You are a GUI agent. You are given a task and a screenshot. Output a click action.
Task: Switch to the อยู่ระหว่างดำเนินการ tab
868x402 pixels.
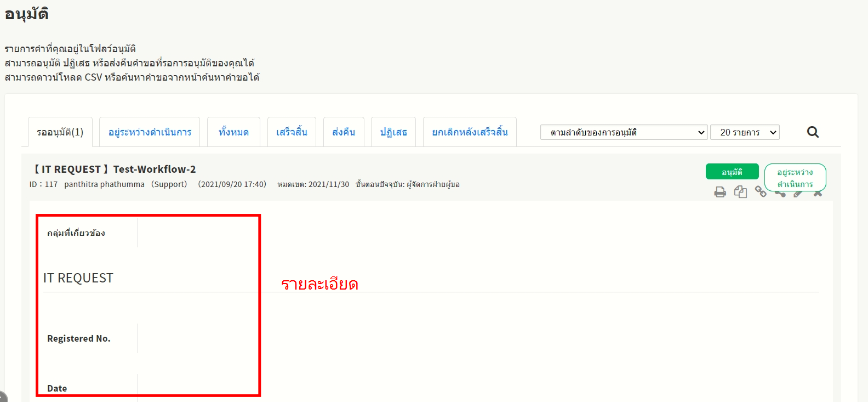(150, 132)
